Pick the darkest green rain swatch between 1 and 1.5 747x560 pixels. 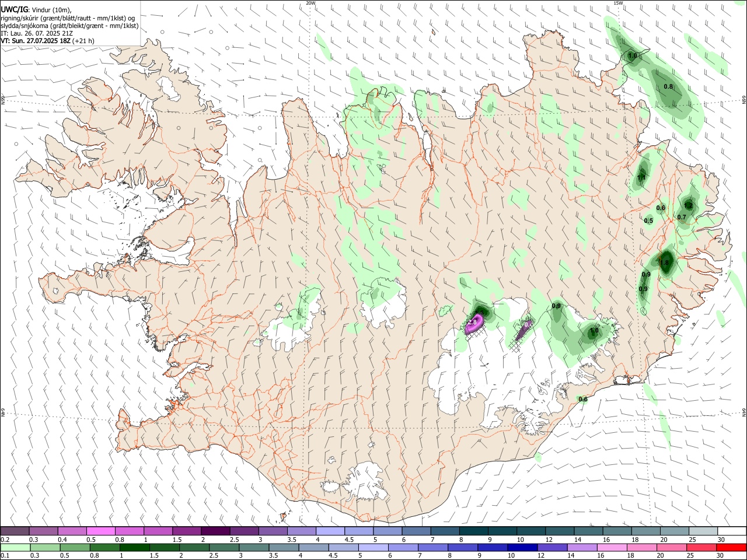(x=134, y=547)
